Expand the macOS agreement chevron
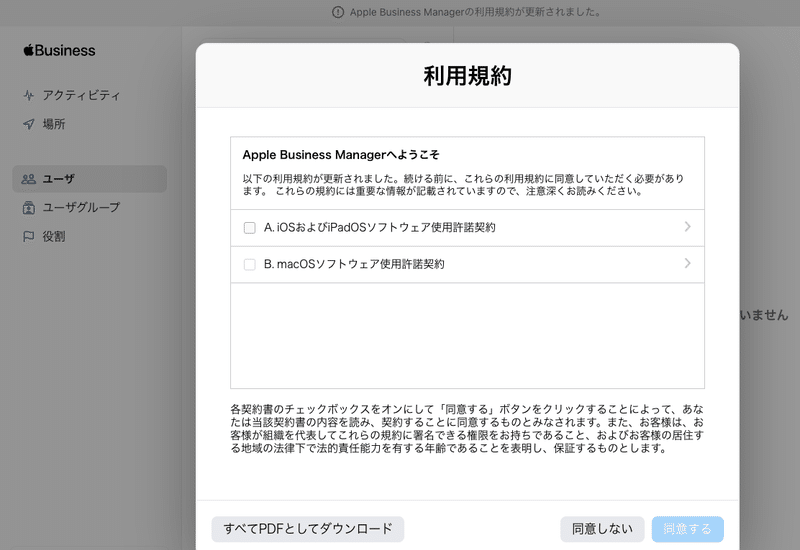This screenshot has width=800, height=550. 687,263
